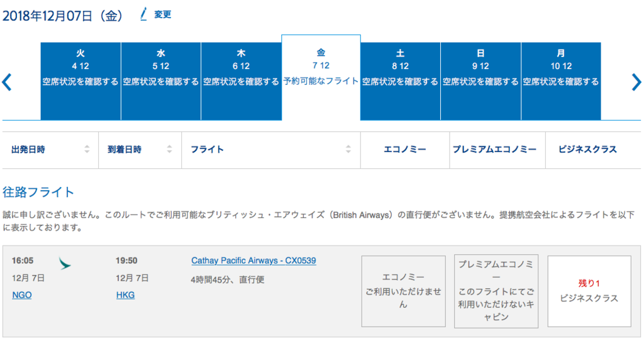The width and height of the screenshot is (644, 341).
Task: Click the 変更 link
Action: point(163,15)
